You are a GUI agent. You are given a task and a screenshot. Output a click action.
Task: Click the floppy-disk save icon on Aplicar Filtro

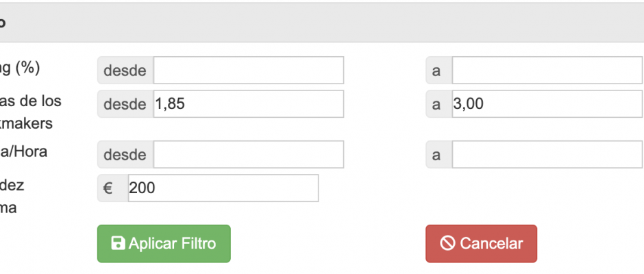coord(118,243)
